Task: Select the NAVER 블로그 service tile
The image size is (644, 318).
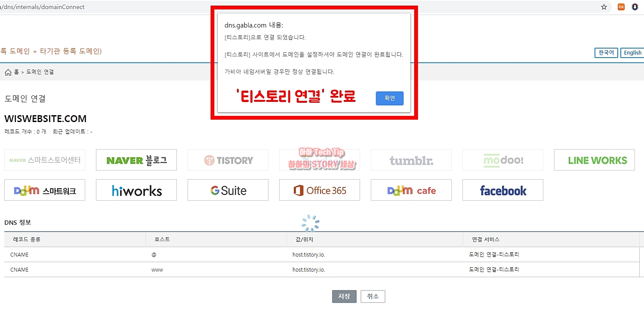Action: click(136, 160)
